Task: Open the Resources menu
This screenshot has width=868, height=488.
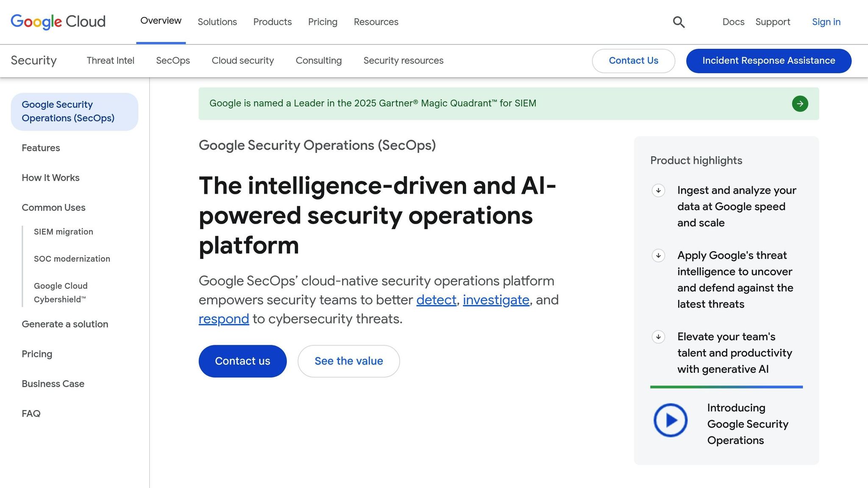Action: [x=376, y=22]
